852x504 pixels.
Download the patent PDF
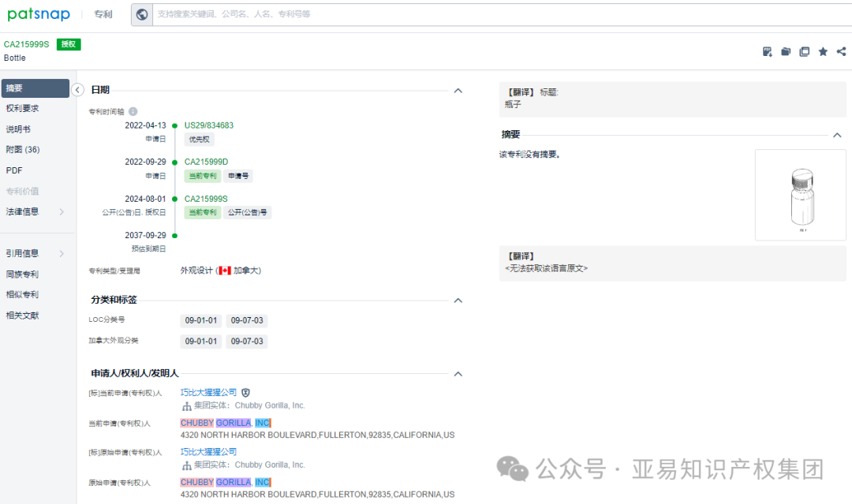(767, 51)
